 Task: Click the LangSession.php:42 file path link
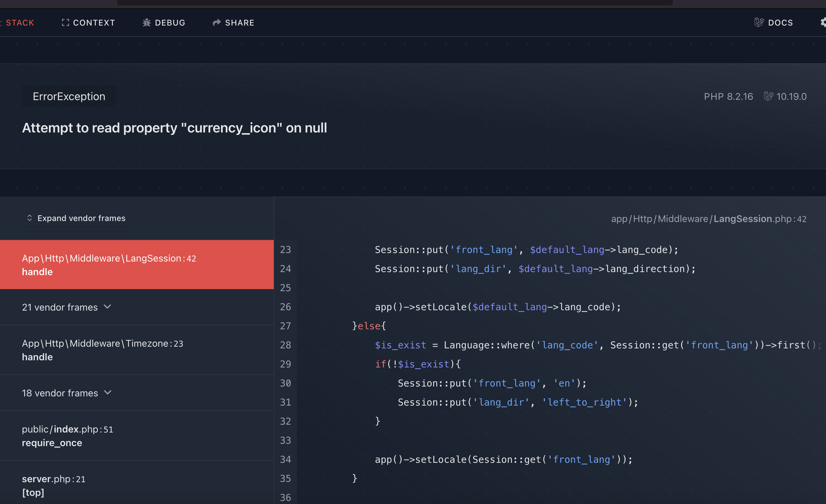click(x=709, y=219)
